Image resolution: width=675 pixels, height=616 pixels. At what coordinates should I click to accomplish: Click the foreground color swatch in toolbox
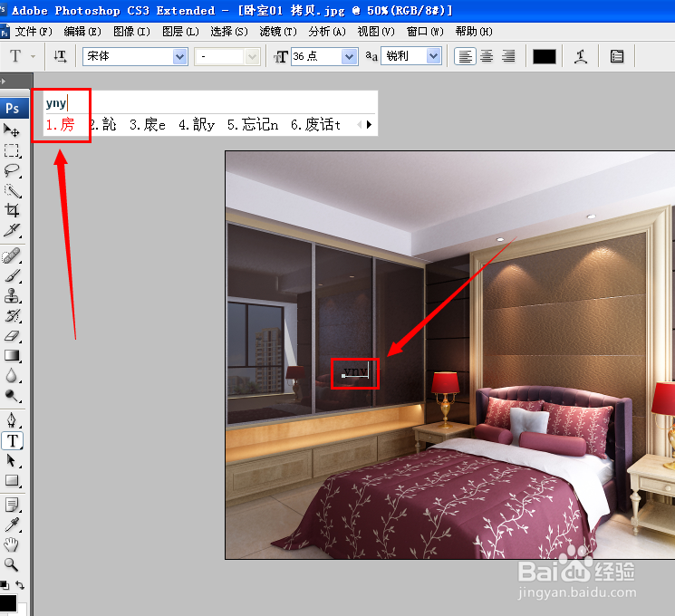8,603
